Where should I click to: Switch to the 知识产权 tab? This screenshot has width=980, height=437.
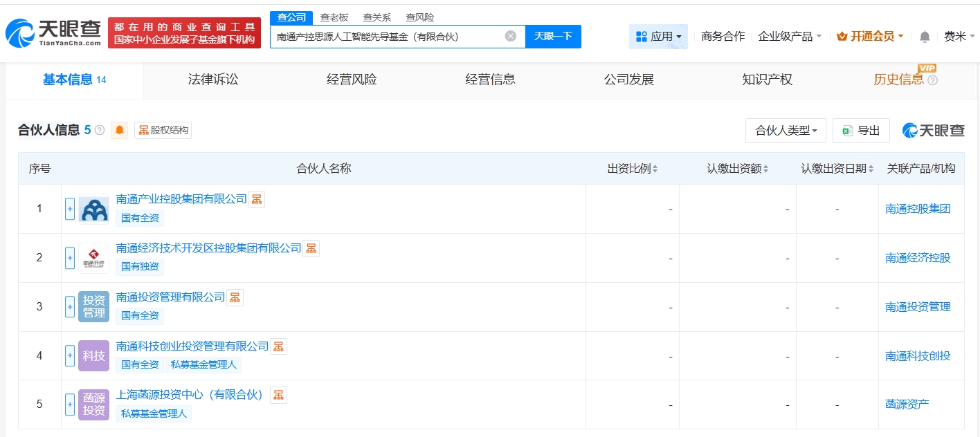pyautogui.click(x=767, y=80)
